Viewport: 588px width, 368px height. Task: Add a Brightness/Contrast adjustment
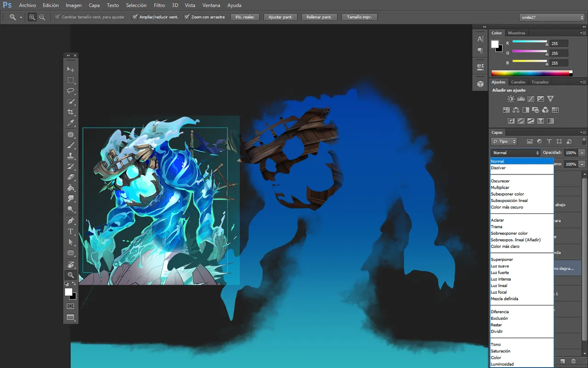point(511,98)
